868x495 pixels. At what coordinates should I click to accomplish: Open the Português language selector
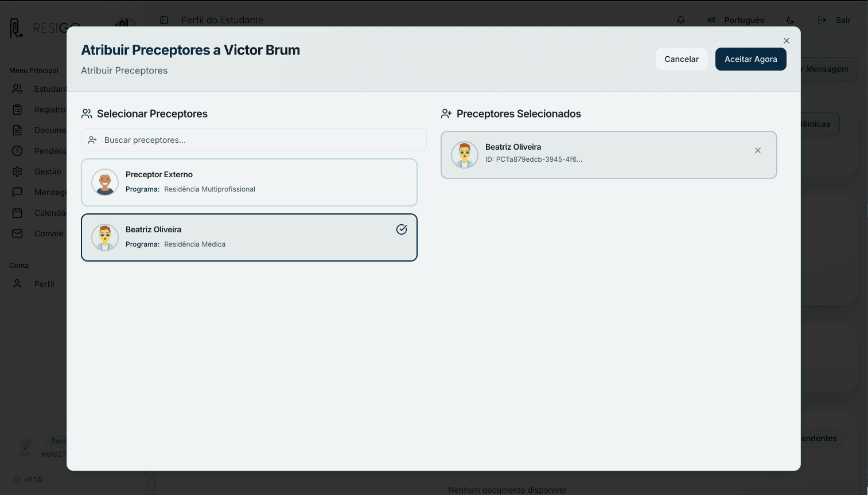tap(735, 20)
